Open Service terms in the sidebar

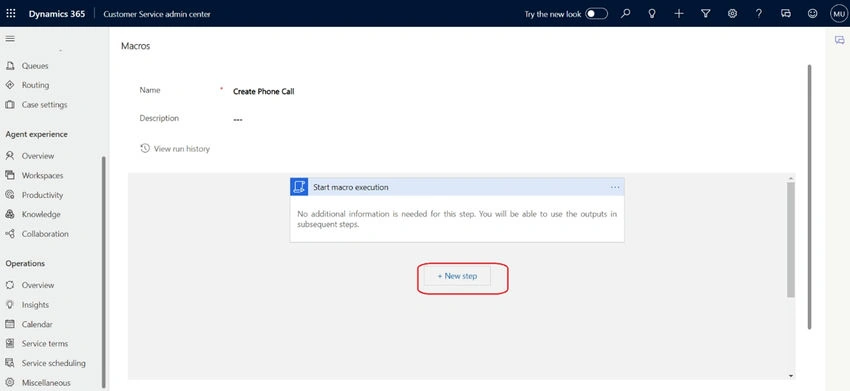[x=45, y=344]
